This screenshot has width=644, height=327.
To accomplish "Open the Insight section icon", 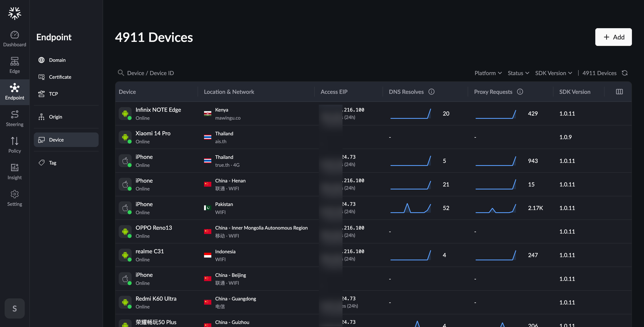I will click(x=14, y=168).
